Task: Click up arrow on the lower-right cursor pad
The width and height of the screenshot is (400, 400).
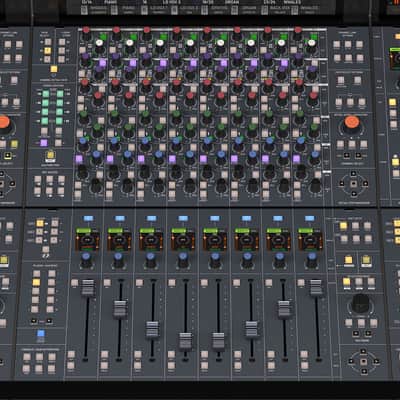Action: click(363, 351)
